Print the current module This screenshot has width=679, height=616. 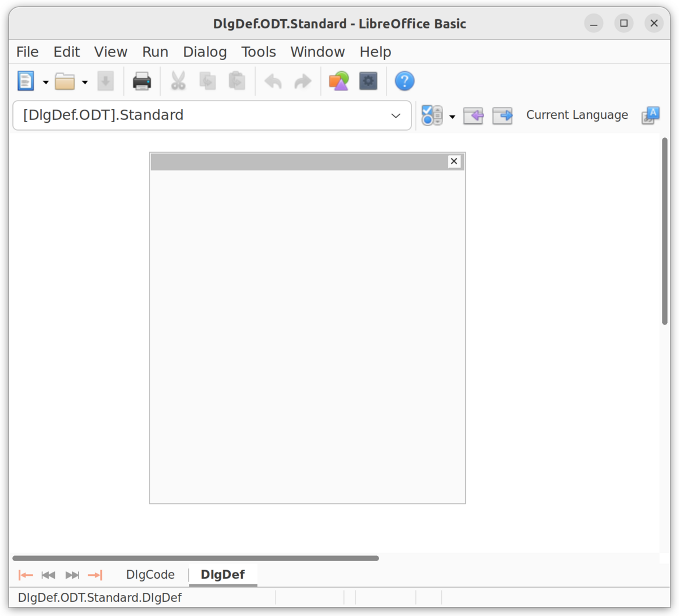pyautogui.click(x=142, y=81)
